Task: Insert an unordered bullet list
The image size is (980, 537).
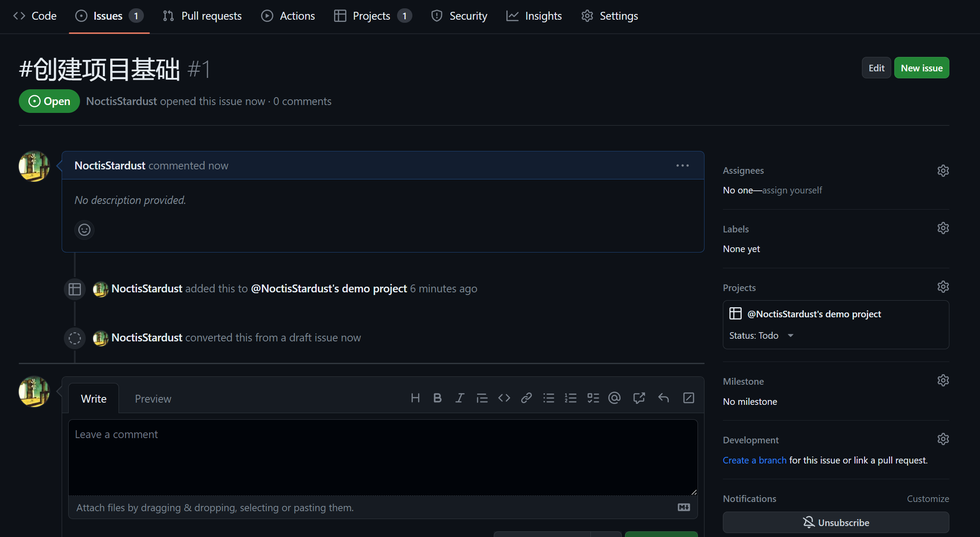Action: click(x=548, y=398)
